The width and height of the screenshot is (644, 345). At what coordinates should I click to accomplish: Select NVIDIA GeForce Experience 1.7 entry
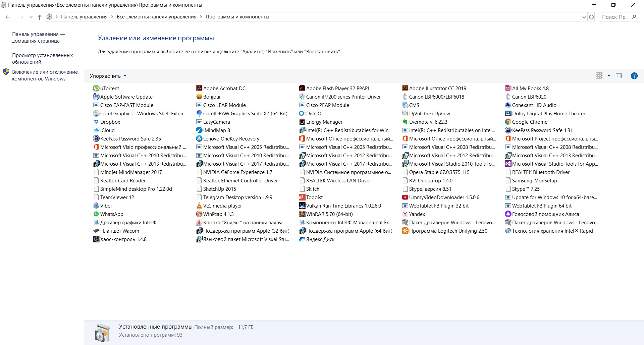(x=234, y=172)
